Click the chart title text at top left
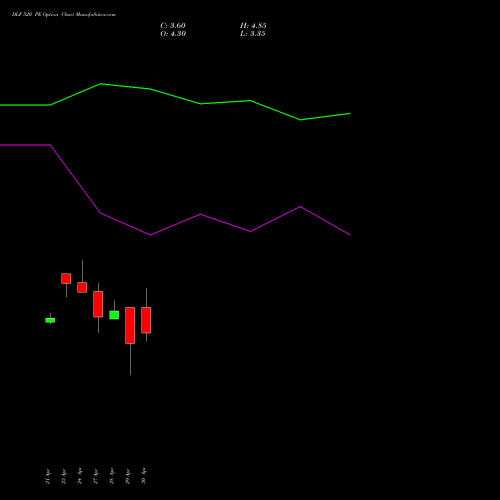The image size is (500, 500). 64,14
